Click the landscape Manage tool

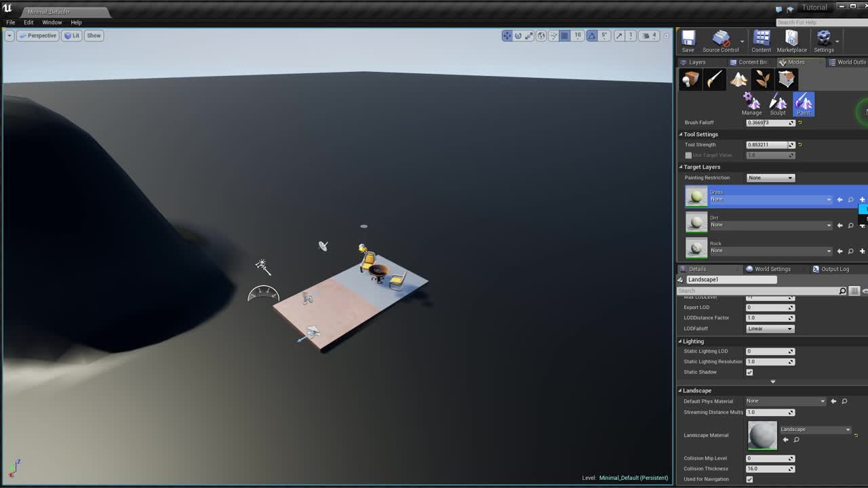[751, 104]
